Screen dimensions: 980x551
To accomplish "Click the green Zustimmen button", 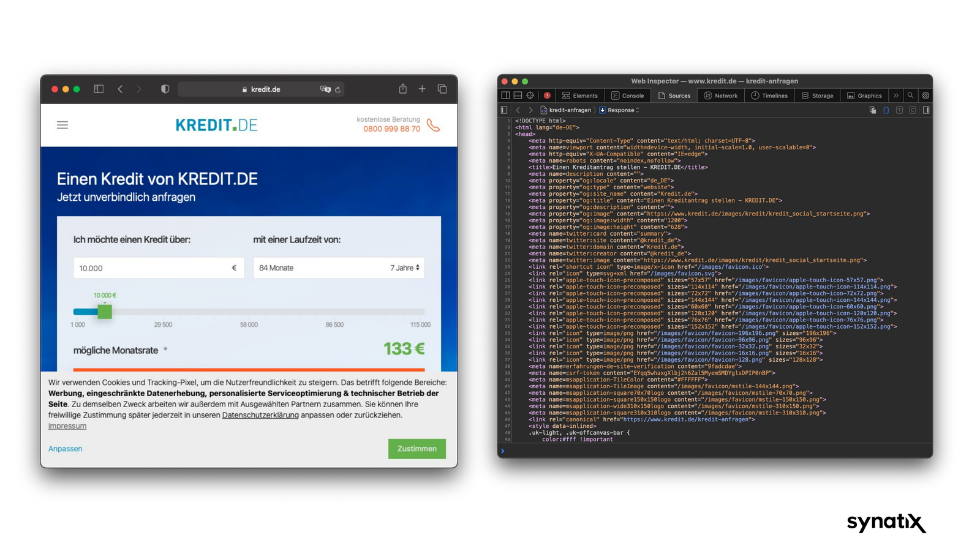I will coord(417,449).
